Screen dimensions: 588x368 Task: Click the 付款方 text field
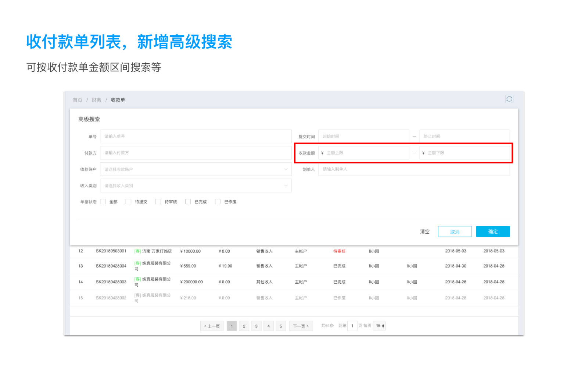coord(196,153)
